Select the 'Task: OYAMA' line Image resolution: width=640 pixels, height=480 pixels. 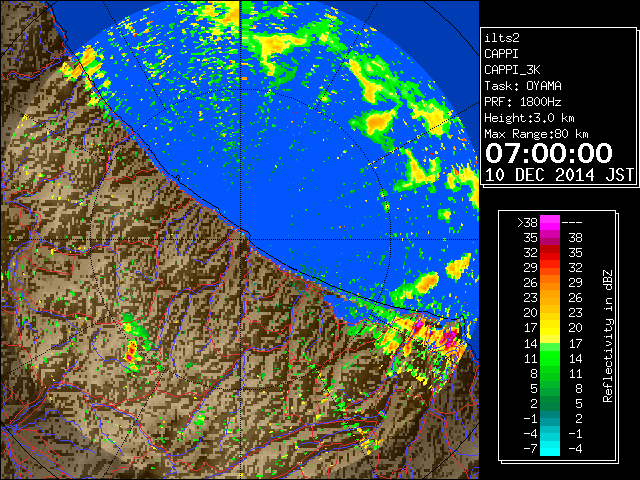(x=523, y=86)
